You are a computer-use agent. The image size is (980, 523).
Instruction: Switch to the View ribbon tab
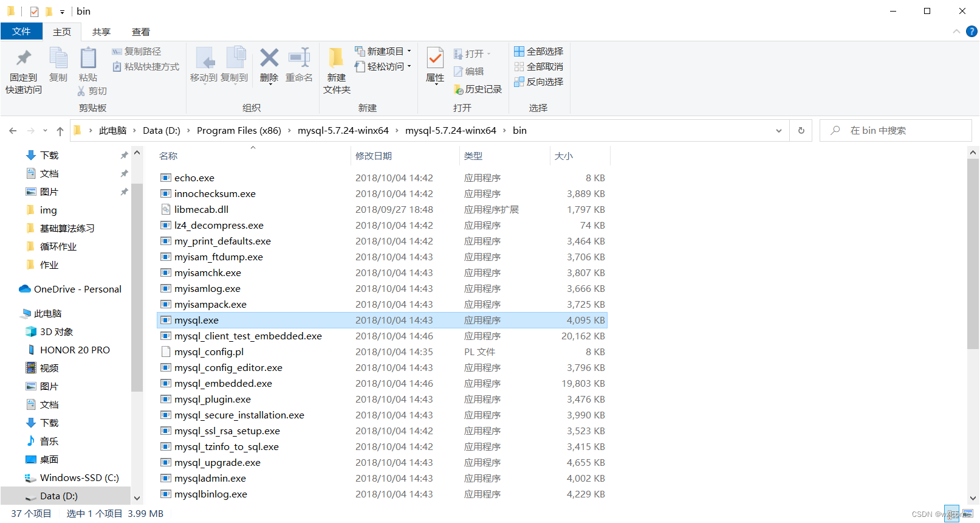coord(141,32)
